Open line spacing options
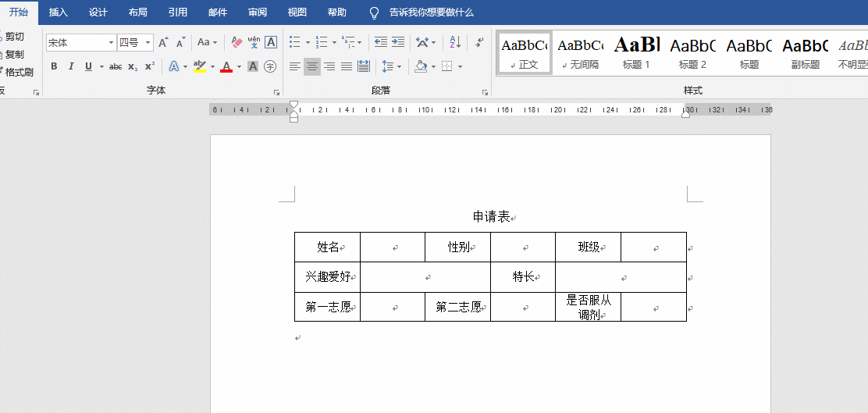Screen dimensions: 868x413 (x=387, y=66)
